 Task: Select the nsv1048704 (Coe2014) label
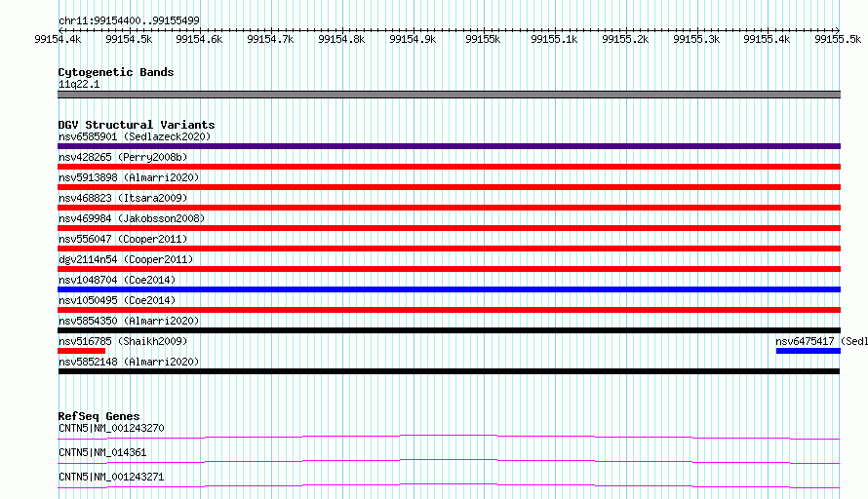[117, 280]
